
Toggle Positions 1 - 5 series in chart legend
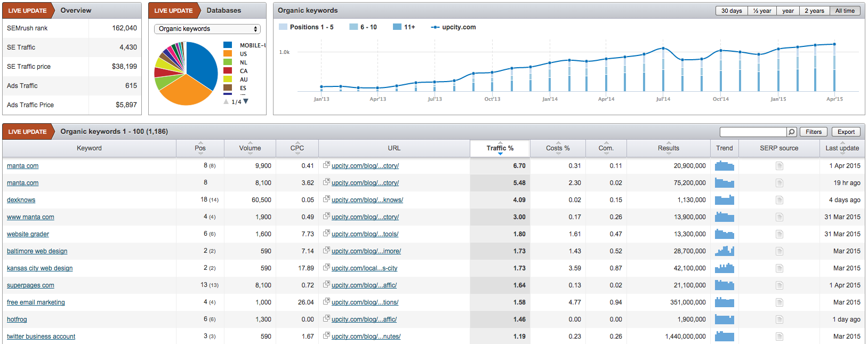point(306,27)
